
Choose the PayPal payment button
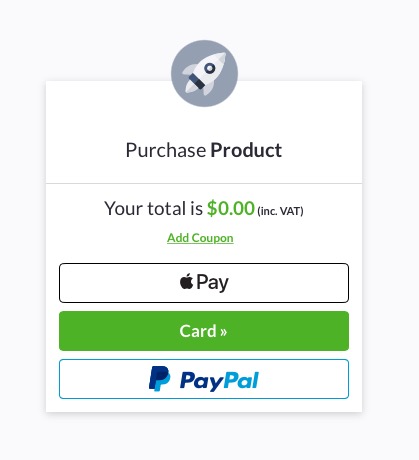(204, 379)
